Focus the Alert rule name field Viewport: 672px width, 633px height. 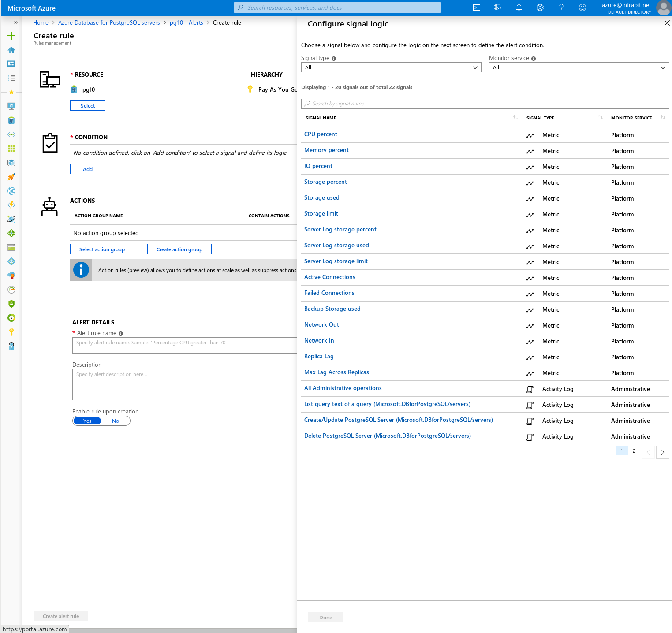click(x=184, y=345)
